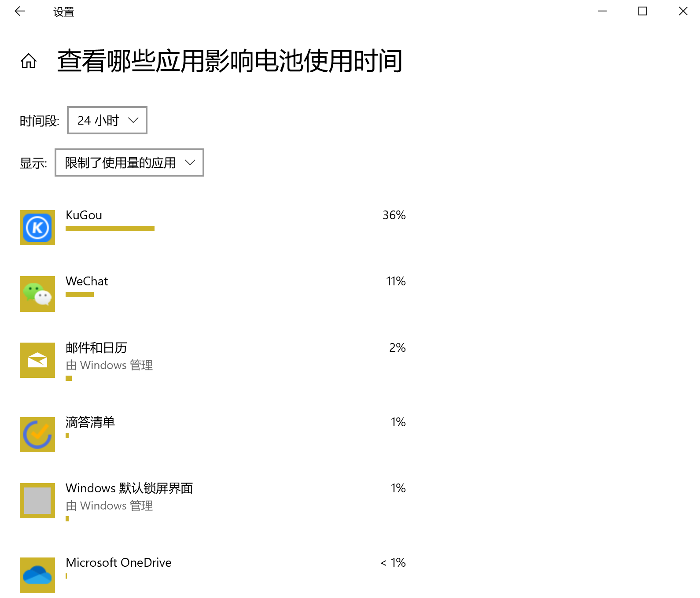Screen dimensions: 700x598
Task: Select the Microsoft OneDrive entry label
Action: 118,562
